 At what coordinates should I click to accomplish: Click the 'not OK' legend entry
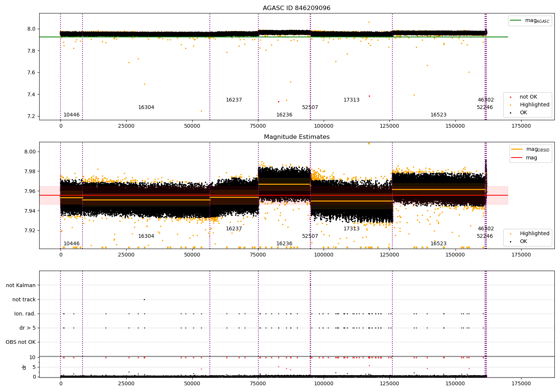528,97
